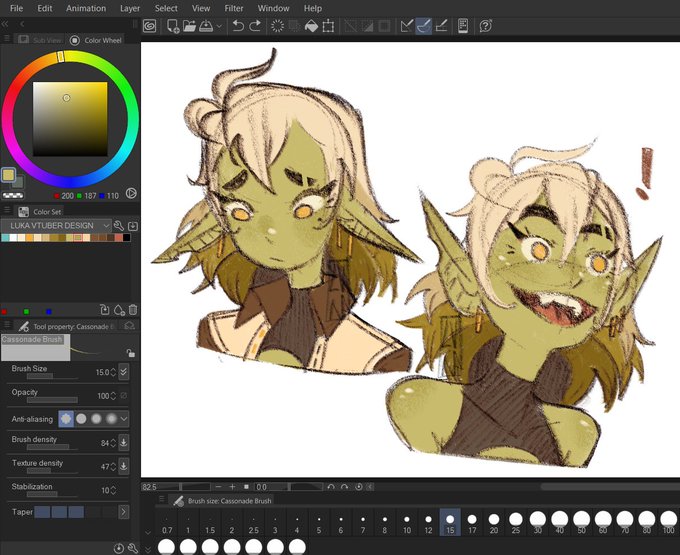Click the Undo arrow icon

click(238, 26)
